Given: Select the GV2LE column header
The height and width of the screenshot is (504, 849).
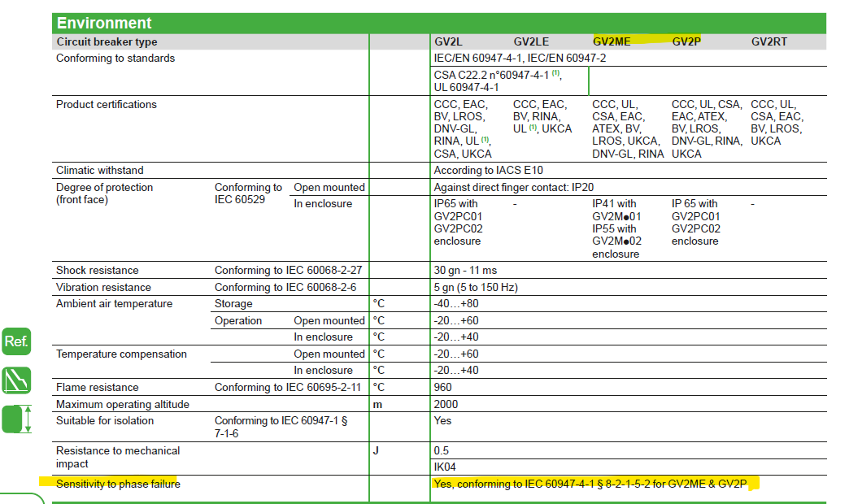Looking at the screenshot, I should pos(530,41).
